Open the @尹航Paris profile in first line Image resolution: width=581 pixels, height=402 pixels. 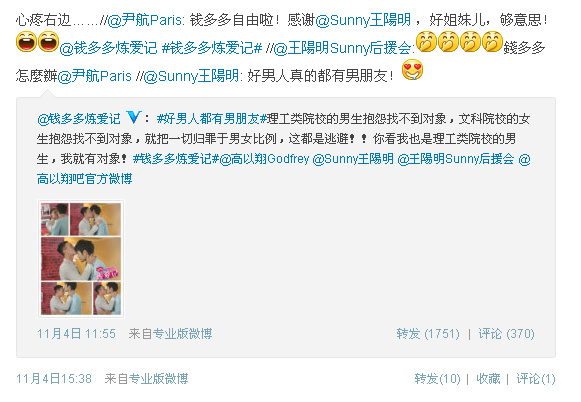point(145,20)
